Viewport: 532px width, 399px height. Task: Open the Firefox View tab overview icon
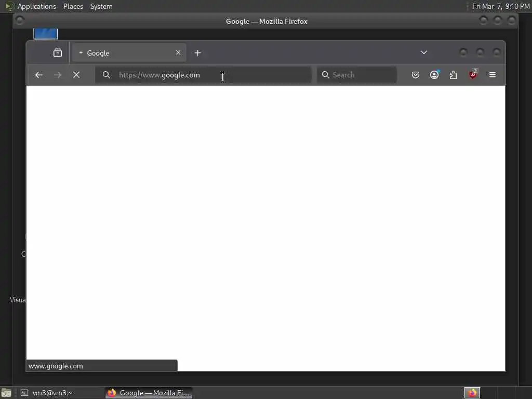click(58, 53)
